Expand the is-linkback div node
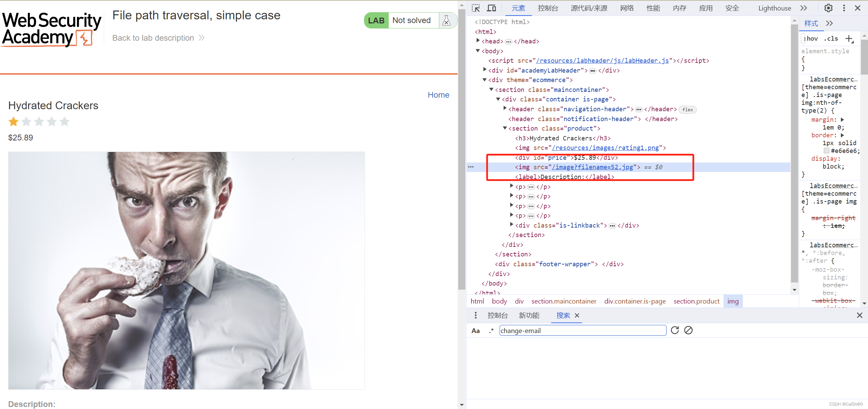Image resolution: width=868 pixels, height=409 pixels. (512, 225)
